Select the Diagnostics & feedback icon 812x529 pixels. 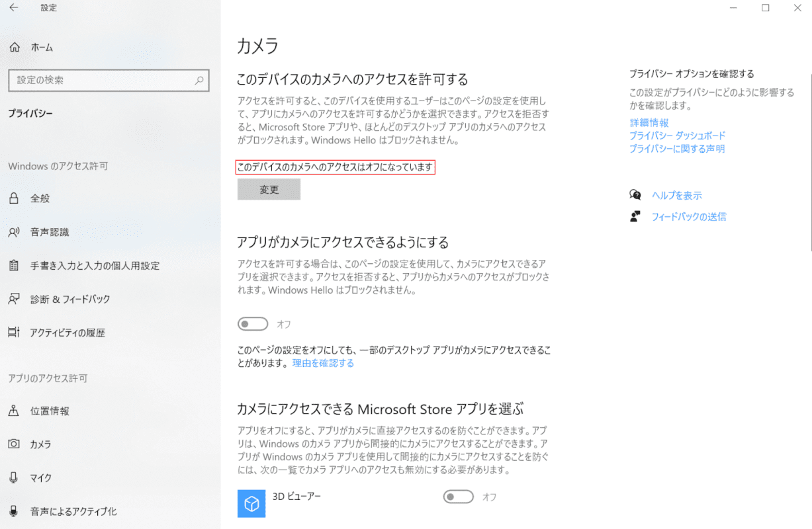14,299
